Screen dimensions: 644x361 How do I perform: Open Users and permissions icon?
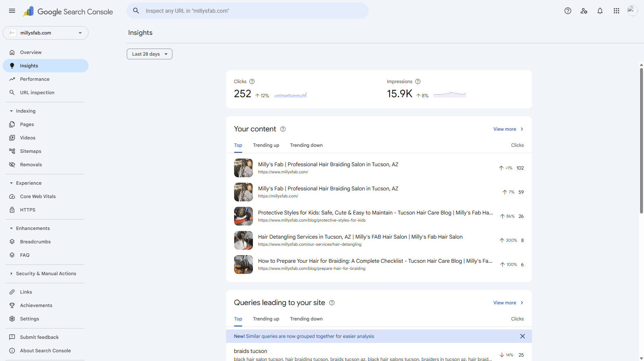584,11
